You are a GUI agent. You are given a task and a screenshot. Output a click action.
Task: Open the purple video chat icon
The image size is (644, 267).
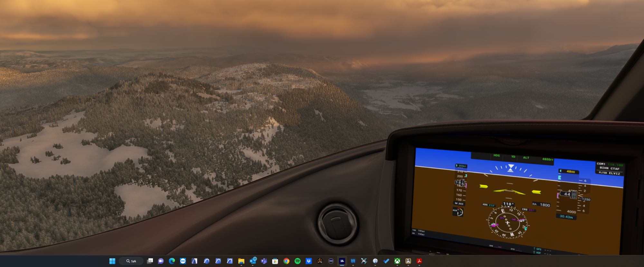point(161,261)
